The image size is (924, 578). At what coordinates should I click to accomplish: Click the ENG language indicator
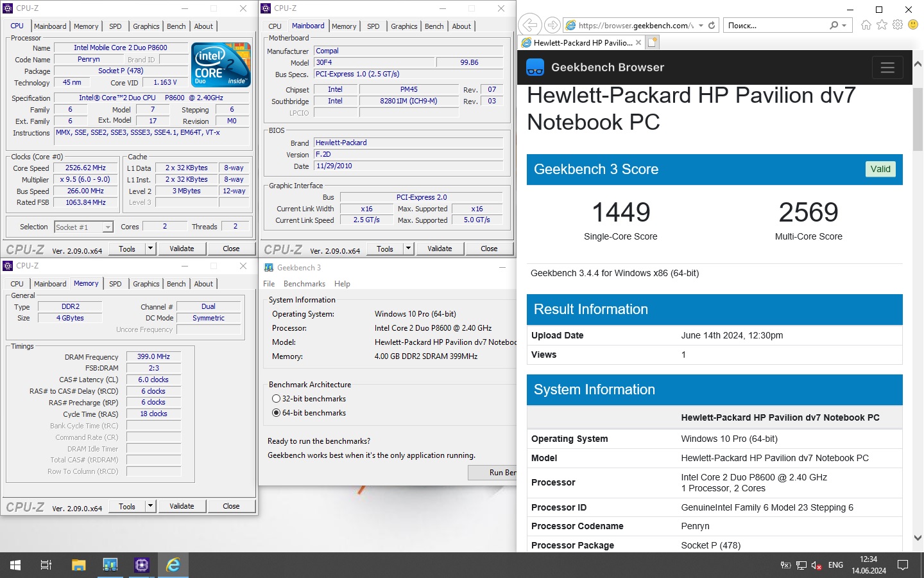[835, 565]
